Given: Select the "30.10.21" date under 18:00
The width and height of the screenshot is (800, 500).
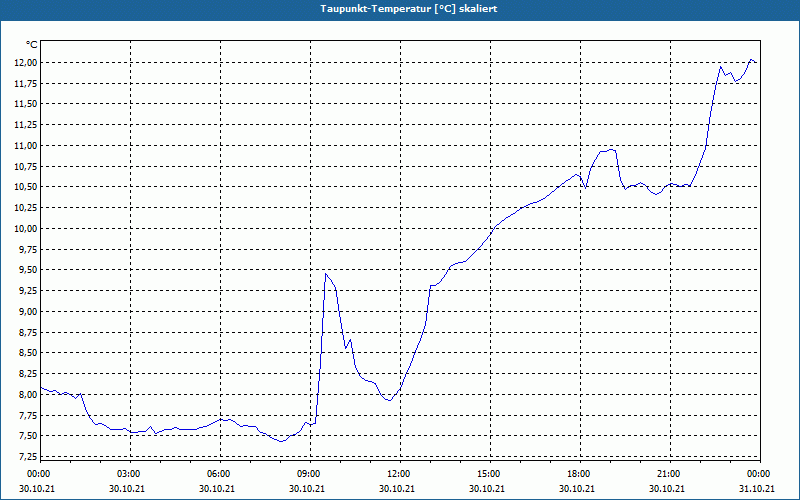Looking at the screenshot, I should click(577, 489).
